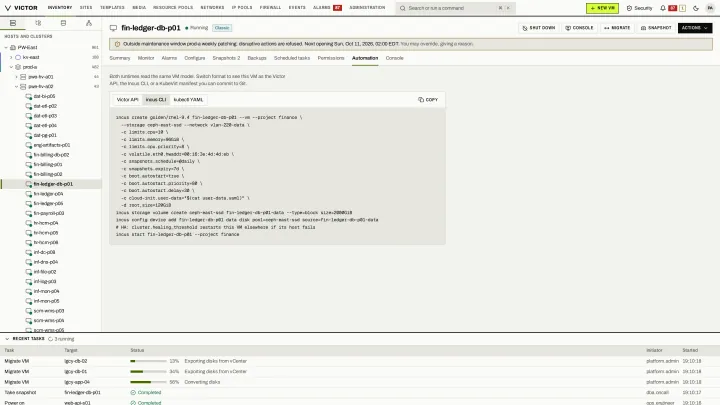The width and height of the screenshot is (720, 405).
Task: Click the VM monitor icon beside fin-ledger-db-p01 title
Action: click(x=113, y=28)
